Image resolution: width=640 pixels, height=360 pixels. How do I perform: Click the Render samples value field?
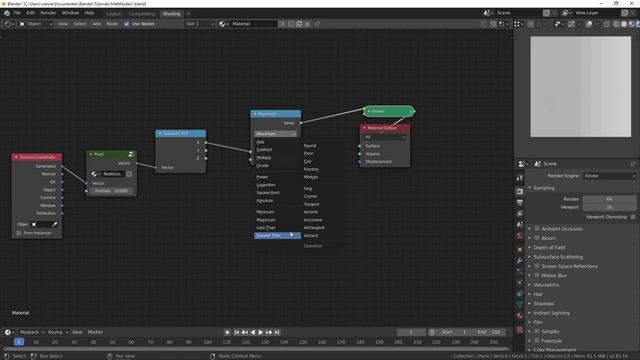point(609,199)
